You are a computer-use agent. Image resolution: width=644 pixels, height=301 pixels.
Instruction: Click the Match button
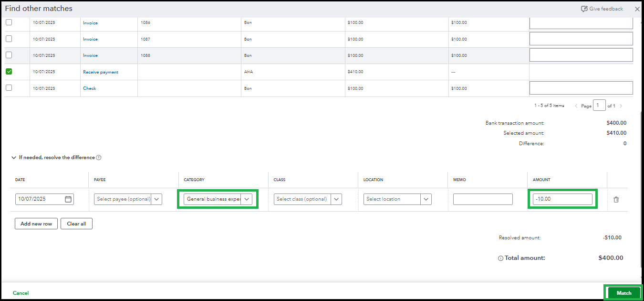[623, 293]
